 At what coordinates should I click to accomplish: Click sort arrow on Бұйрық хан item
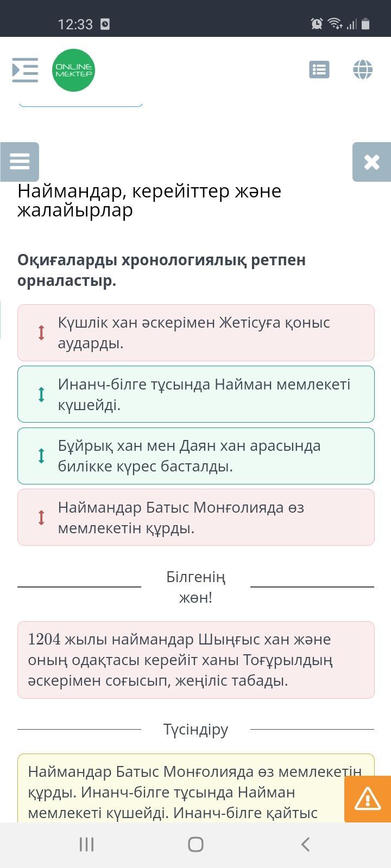pyautogui.click(x=41, y=456)
